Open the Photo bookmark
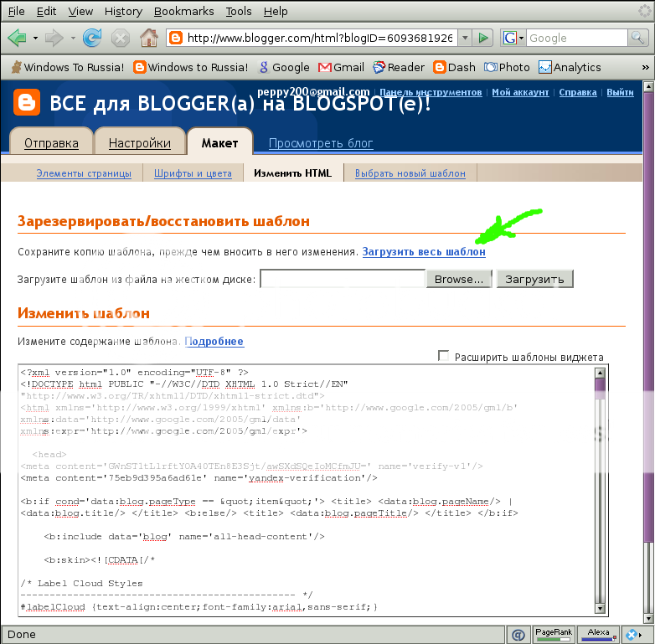Viewport: 655px width, 644px height. coord(507,67)
